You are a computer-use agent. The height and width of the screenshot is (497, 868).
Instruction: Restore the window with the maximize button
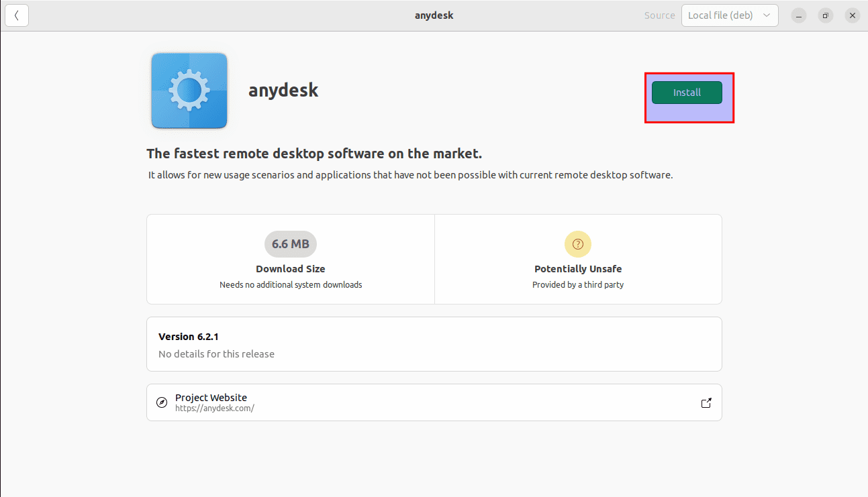(x=826, y=15)
